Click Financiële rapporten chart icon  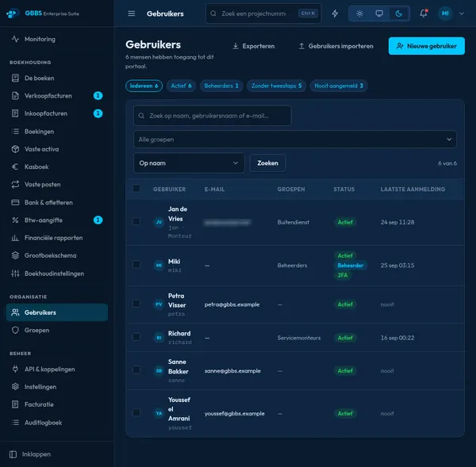coord(15,238)
